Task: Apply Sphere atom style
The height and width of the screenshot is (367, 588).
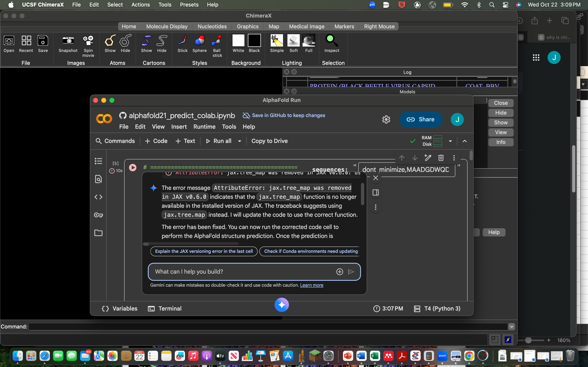Action: [199, 41]
